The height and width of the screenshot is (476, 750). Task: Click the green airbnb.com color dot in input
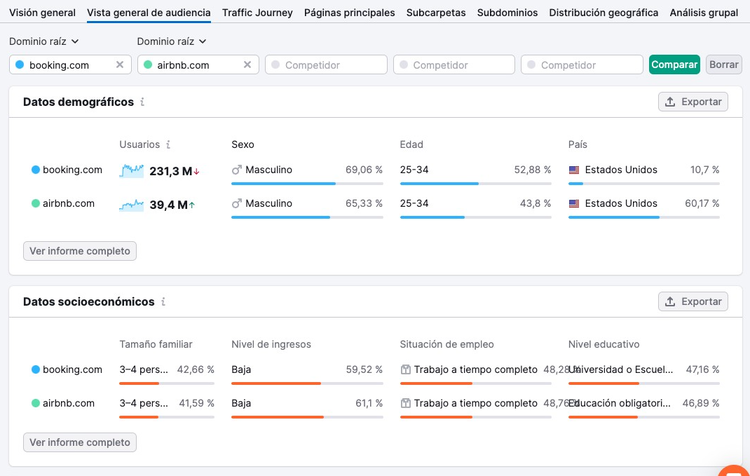[148, 65]
